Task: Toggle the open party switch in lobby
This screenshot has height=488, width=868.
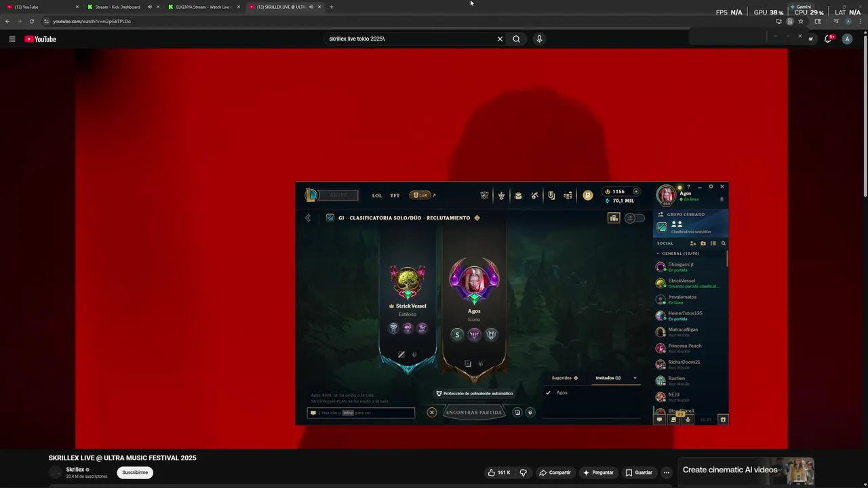Action: (x=635, y=218)
